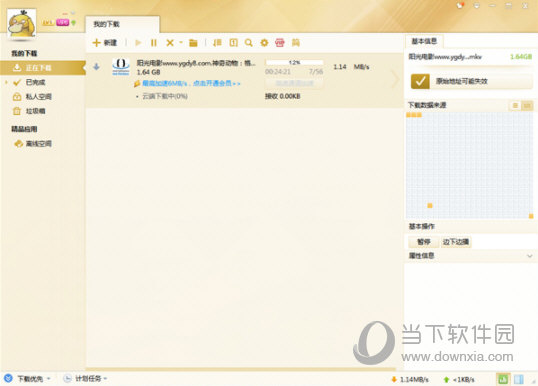Click the greyed button below the progress bar
Image resolution: width=538 pixels, height=386 pixels.
(x=294, y=83)
